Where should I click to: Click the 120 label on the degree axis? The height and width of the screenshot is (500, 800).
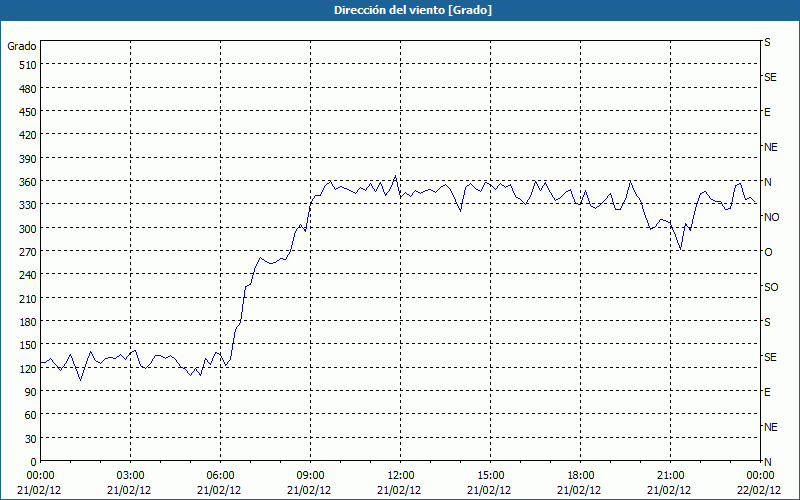point(29,369)
